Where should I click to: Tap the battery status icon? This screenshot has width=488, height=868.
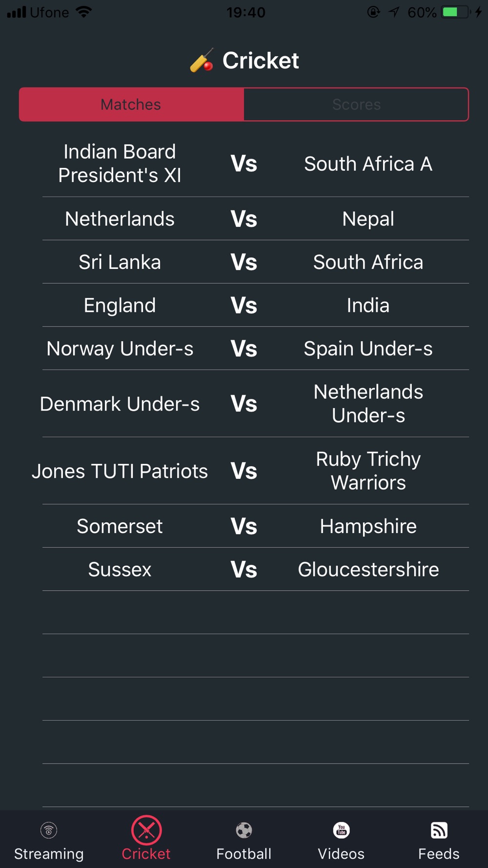click(456, 12)
